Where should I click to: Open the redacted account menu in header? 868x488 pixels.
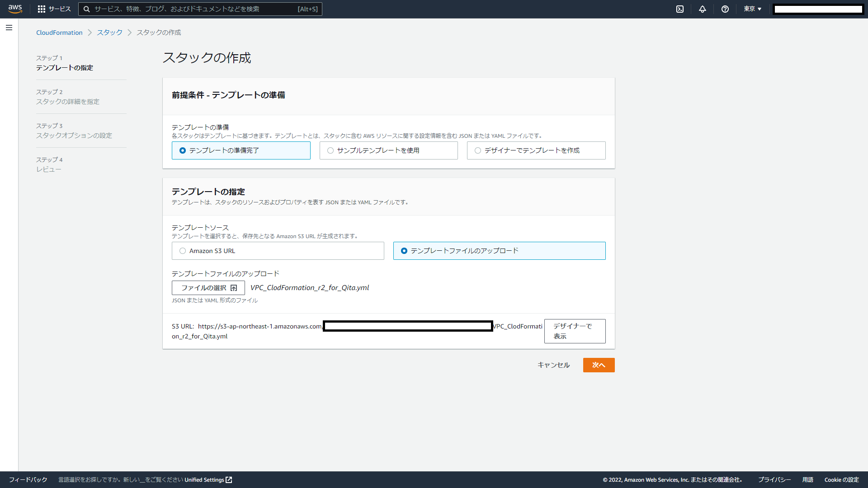[818, 9]
